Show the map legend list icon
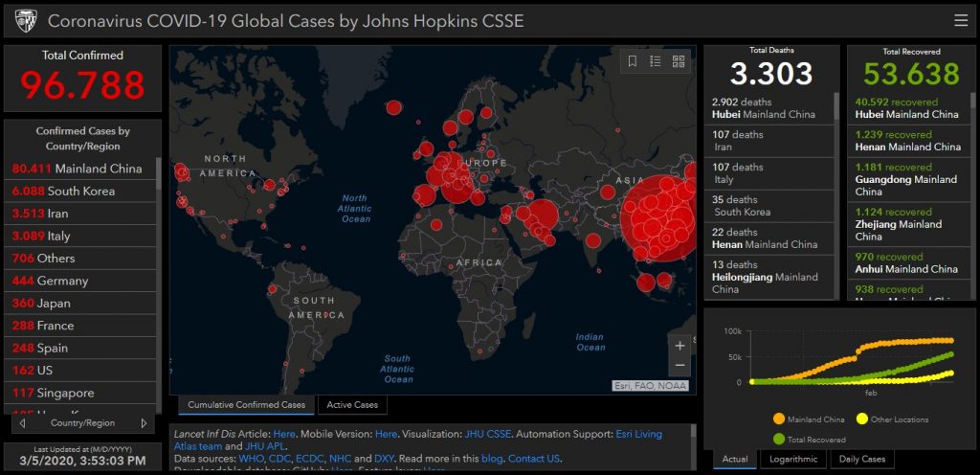Screen dimensions: 980x475 coord(656,61)
